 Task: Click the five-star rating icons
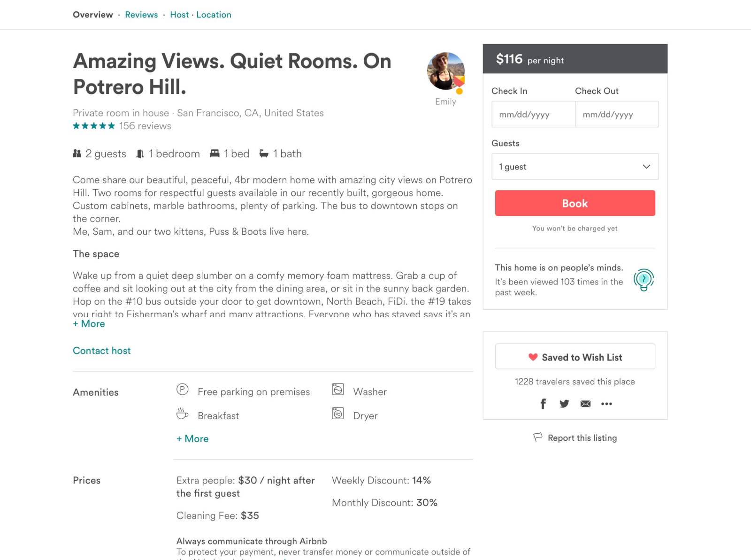click(93, 126)
